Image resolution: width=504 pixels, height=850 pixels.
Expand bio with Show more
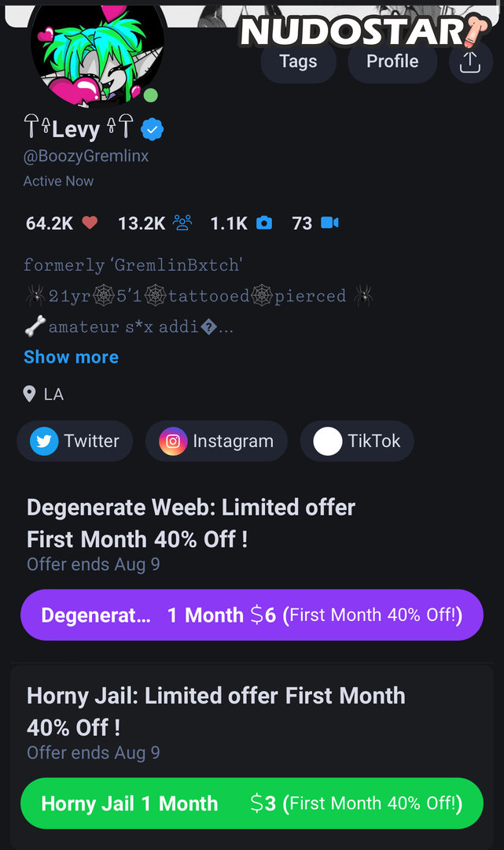tap(71, 357)
